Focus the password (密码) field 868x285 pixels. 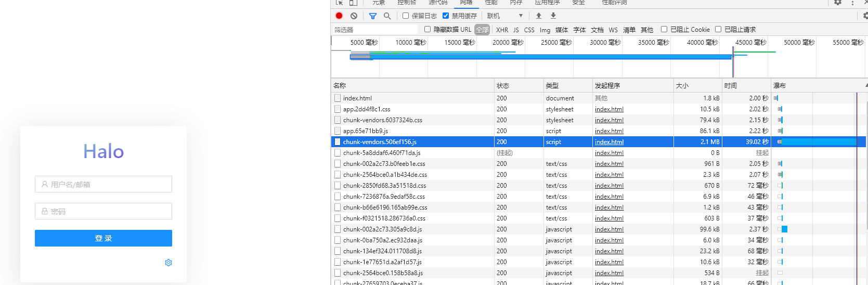[x=103, y=211]
